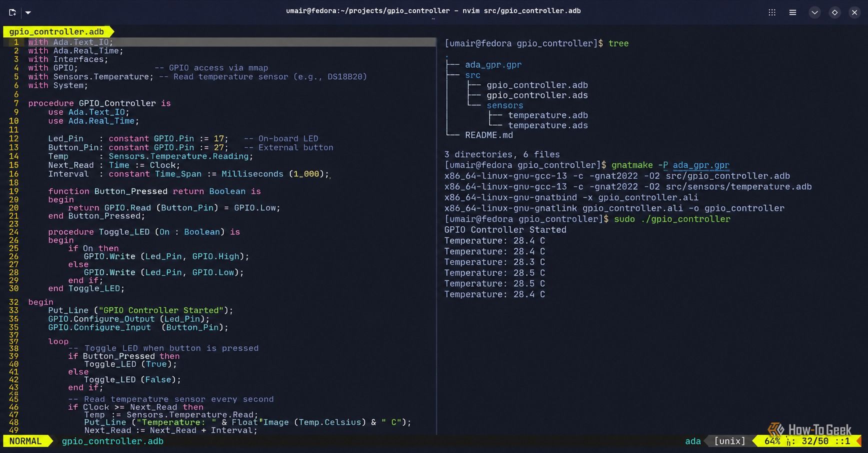Click the '3 directories, 6 files' summary
This screenshot has height=453, width=868.
pos(502,154)
